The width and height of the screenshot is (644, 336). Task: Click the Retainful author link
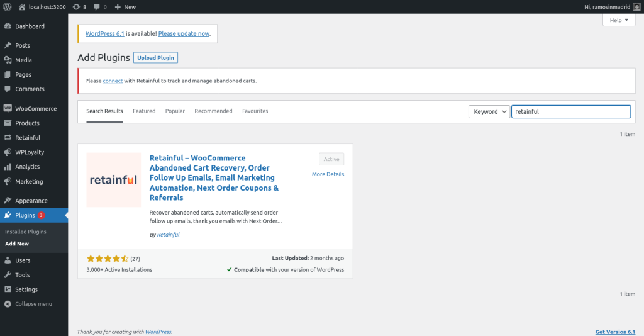click(x=169, y=235)
